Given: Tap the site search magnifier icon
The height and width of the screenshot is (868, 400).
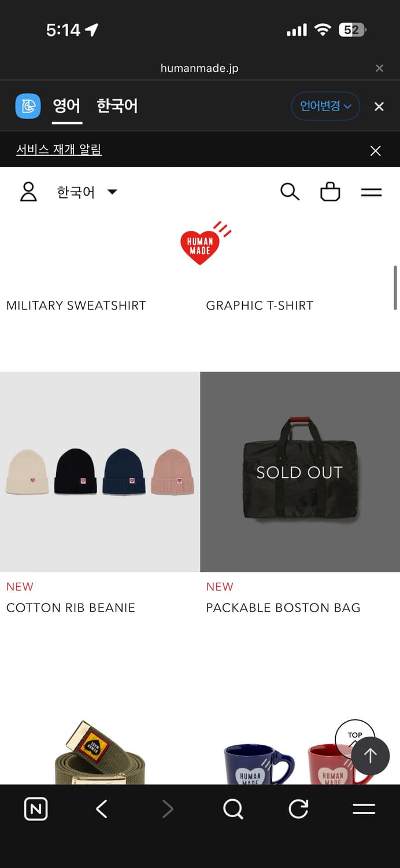Looking at the screenshot, I should [290, 192].
